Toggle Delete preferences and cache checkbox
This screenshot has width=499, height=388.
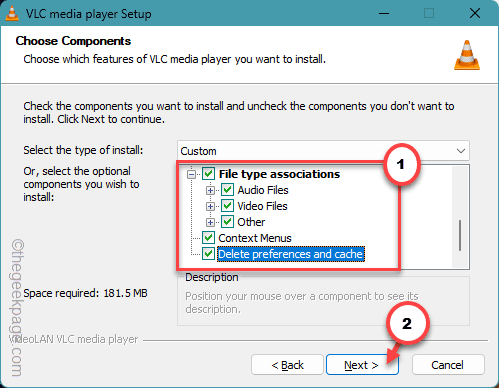209,254
